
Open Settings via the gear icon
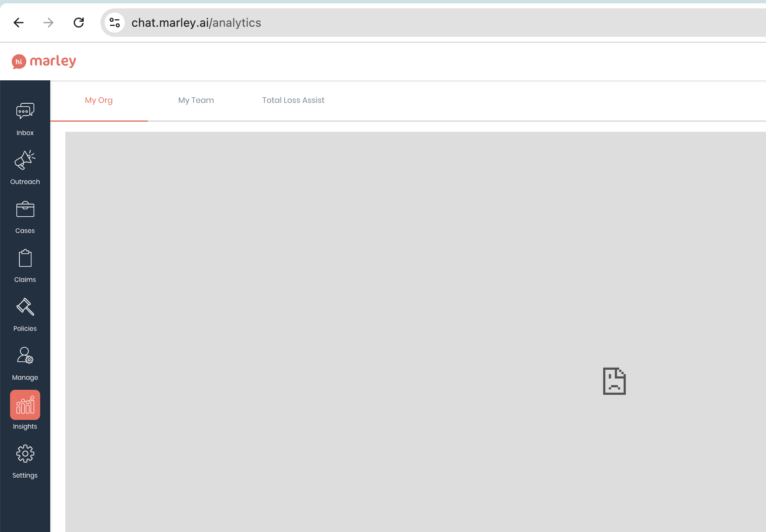point(25,453)
